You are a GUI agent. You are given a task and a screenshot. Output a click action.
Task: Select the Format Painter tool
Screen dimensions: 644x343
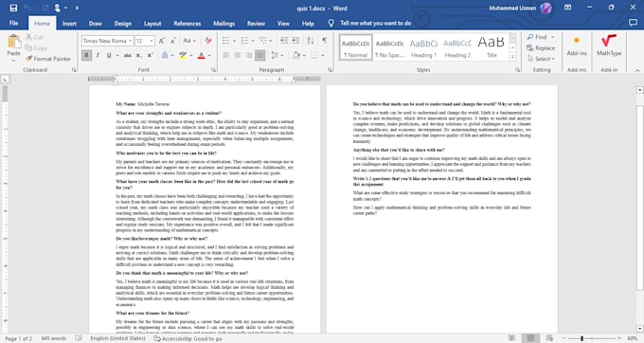tap(48, 59)
